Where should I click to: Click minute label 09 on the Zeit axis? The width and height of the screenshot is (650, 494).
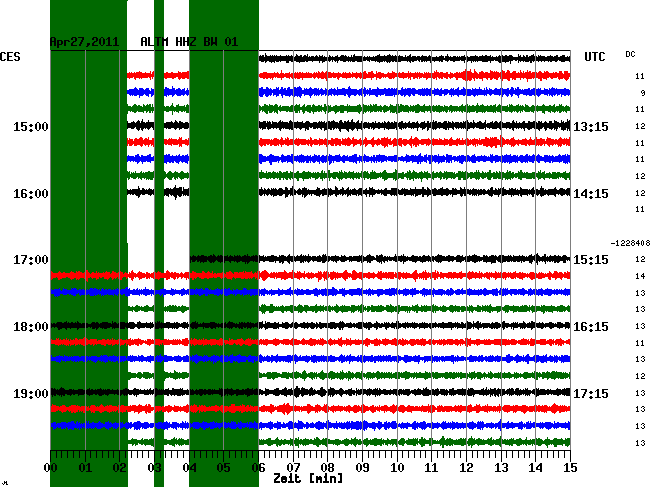tap(362, 468)
